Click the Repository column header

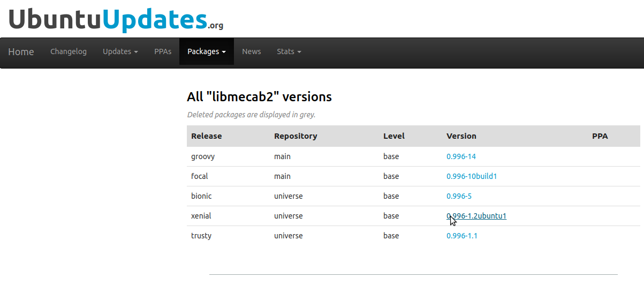pos(296,136)
